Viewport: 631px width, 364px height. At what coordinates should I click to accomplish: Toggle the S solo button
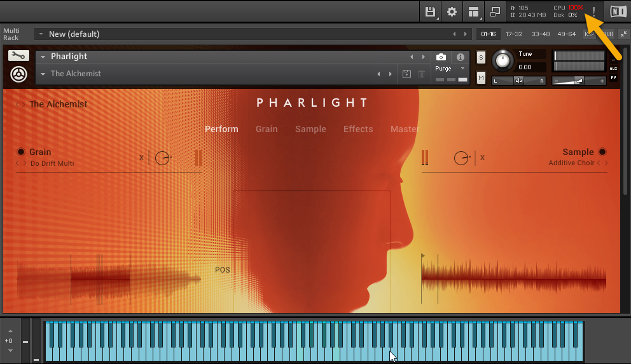pos(481,58)
